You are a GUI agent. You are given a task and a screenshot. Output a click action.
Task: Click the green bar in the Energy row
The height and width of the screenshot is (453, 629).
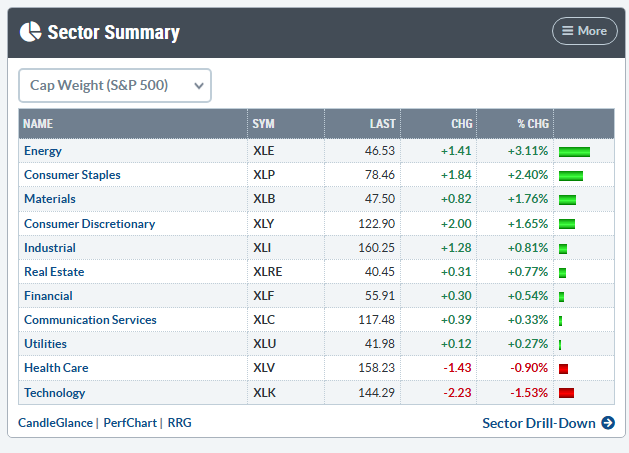click(574, 152)
